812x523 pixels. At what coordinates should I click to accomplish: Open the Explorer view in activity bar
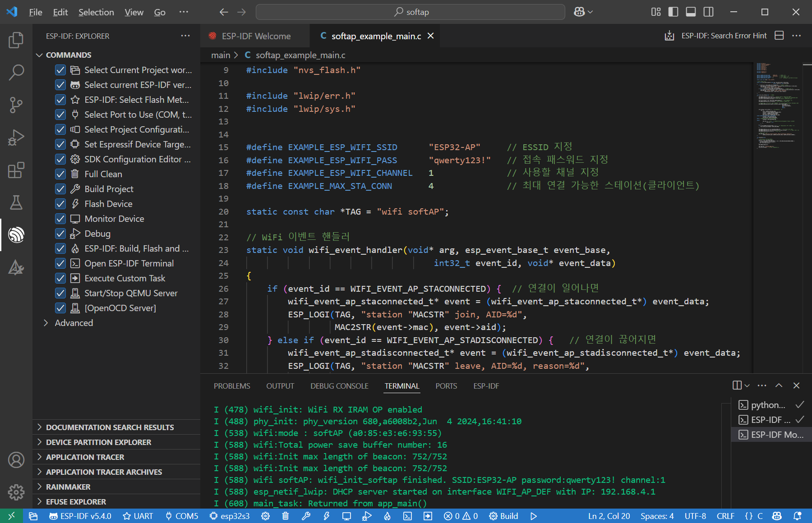16,40
